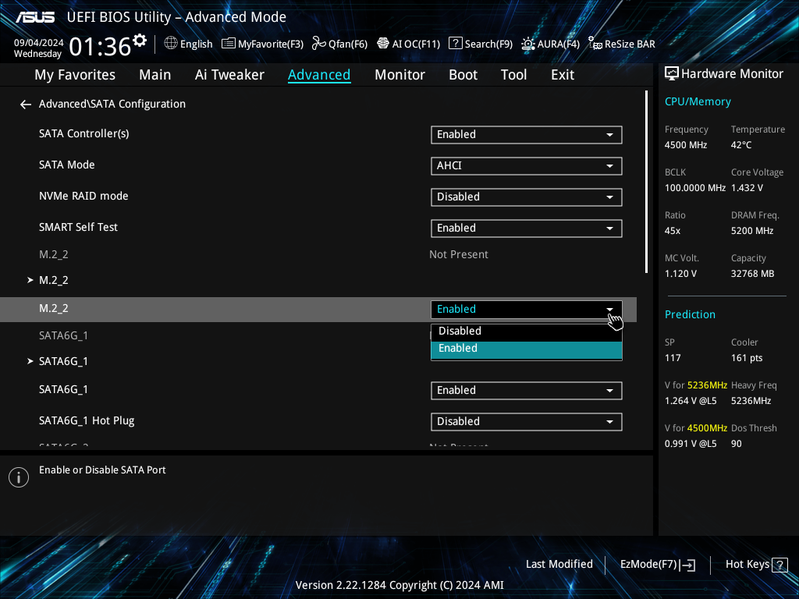Viewport: 799px width, 599px height.
Task: Open the Tool tab
Action: click(514, 75)
